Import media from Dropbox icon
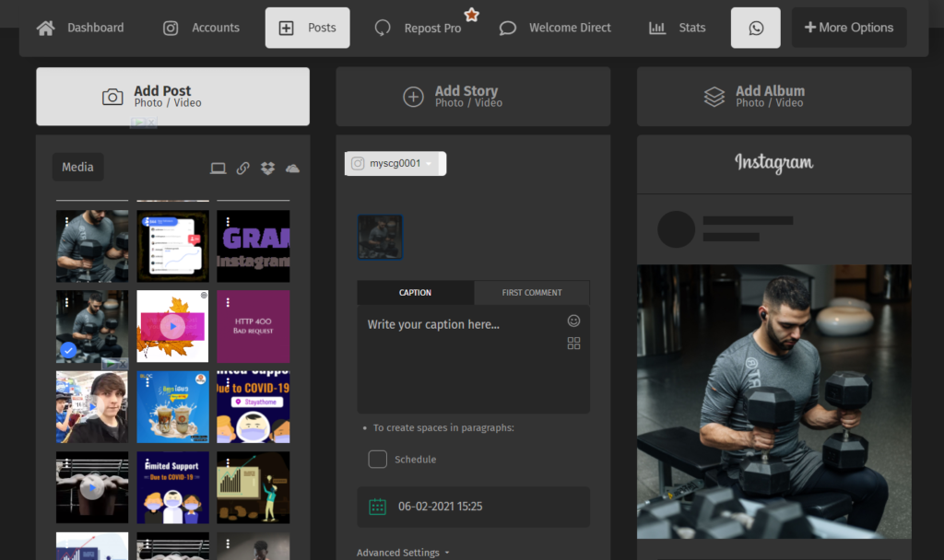Image resolution: width=944 pixels, height=560 pixels. pyautogui.click(x=267, y=169)
